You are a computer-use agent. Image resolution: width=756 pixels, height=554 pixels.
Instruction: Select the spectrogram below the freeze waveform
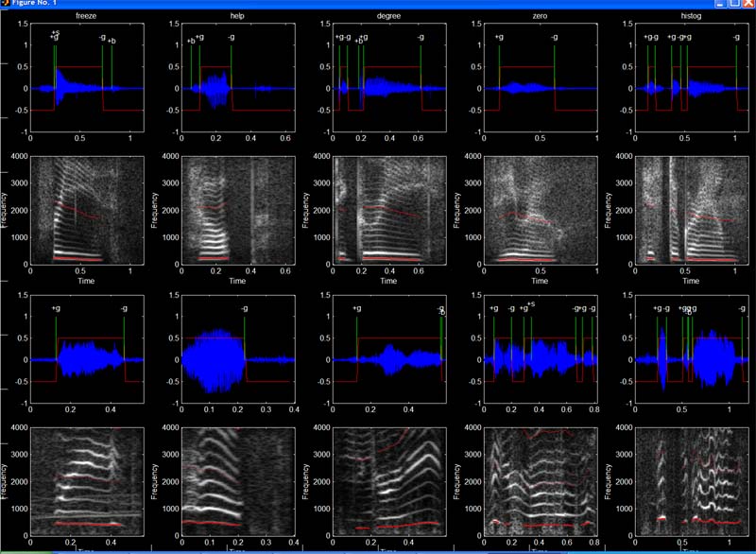click(x=86, y=209)
